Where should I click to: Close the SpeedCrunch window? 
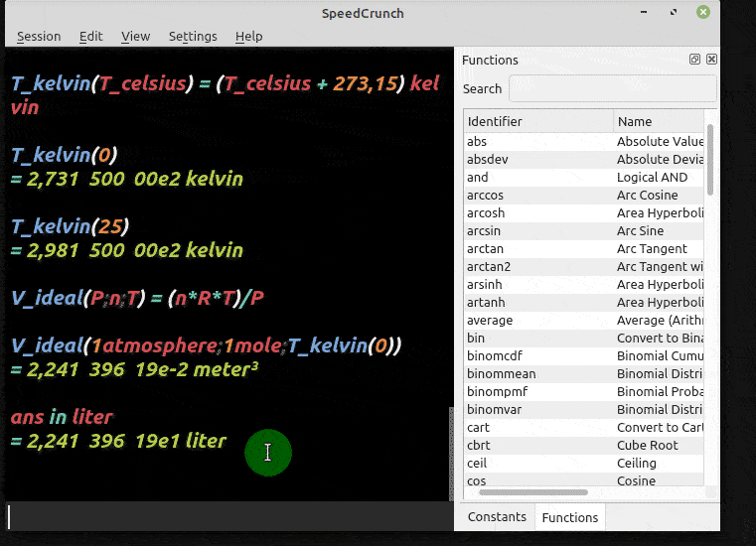click(703, 12)
